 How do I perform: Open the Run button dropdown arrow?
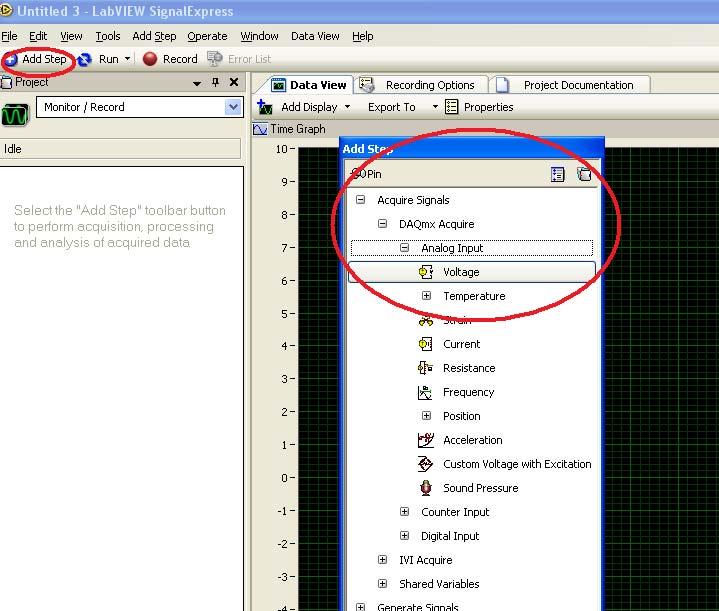[x=127, y=59]
